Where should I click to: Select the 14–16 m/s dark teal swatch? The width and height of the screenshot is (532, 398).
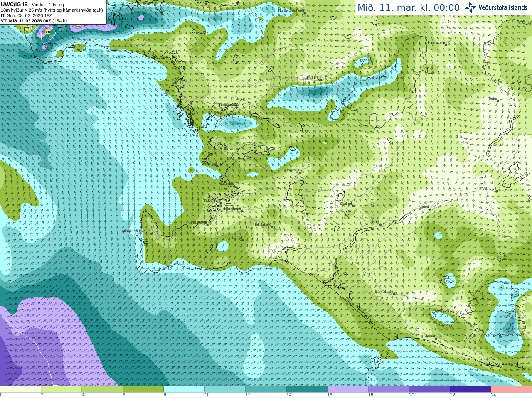click(307, 389)
